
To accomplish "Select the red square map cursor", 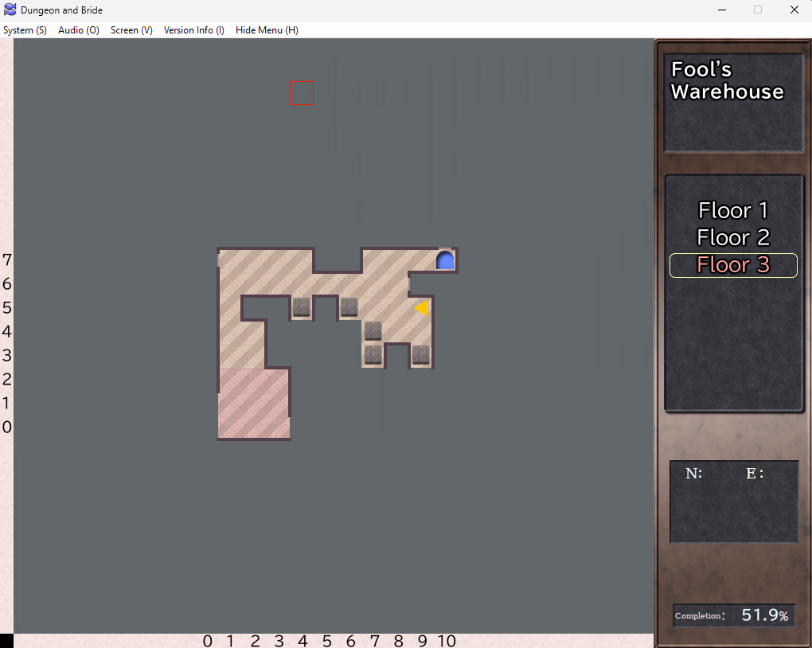I will click(301, 93).
